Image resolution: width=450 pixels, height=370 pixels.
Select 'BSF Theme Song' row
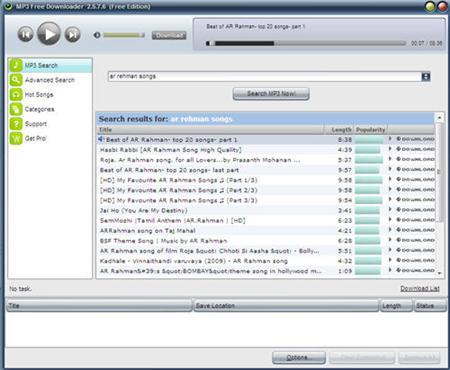pos(266,241)
